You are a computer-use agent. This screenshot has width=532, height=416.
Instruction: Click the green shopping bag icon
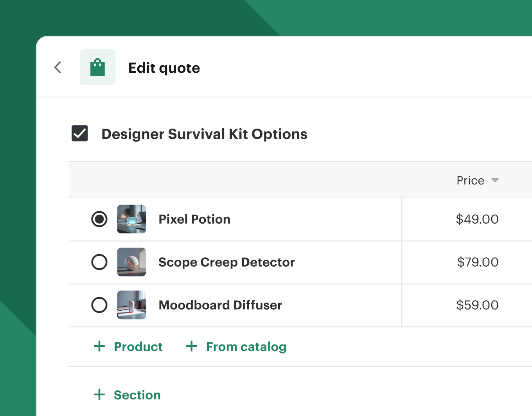[97, 67]
